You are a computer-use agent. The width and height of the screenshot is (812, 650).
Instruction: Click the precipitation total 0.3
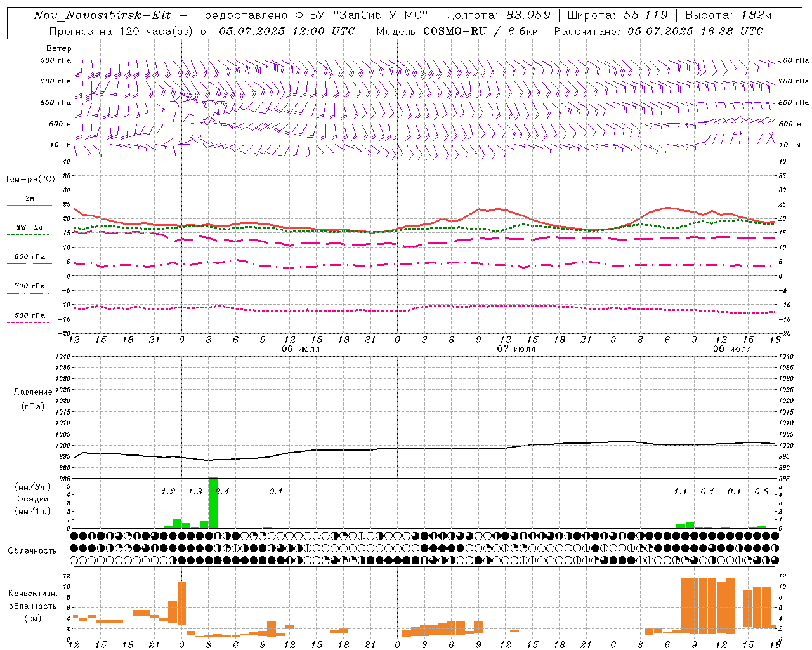pos(761,491)
